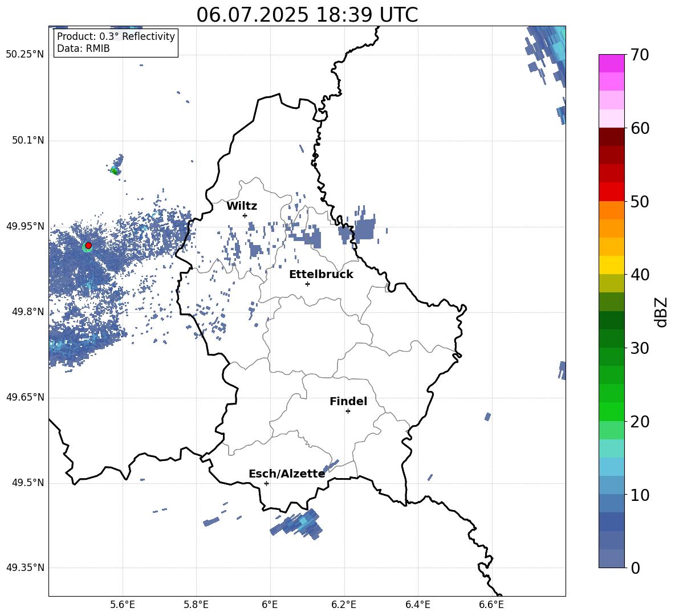This screenshot has height=616, width=675.
Task: Click the bright red colorbar segment above 50
Action: click(611, 192)
